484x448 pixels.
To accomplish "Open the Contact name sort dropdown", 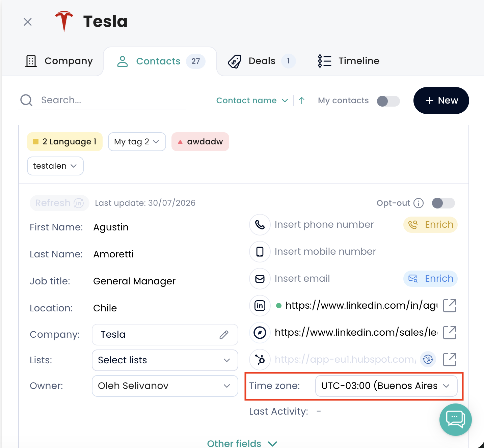I will [252, 101].
